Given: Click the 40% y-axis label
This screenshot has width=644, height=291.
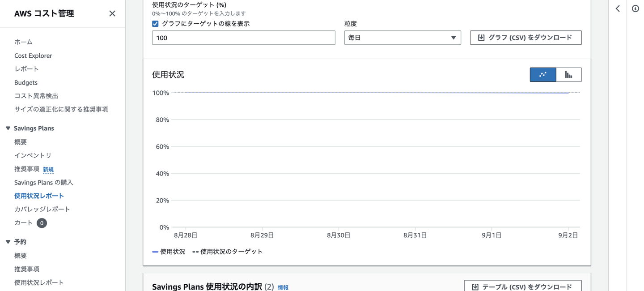Looking at the screenshot, I should (x=162, y=174).
